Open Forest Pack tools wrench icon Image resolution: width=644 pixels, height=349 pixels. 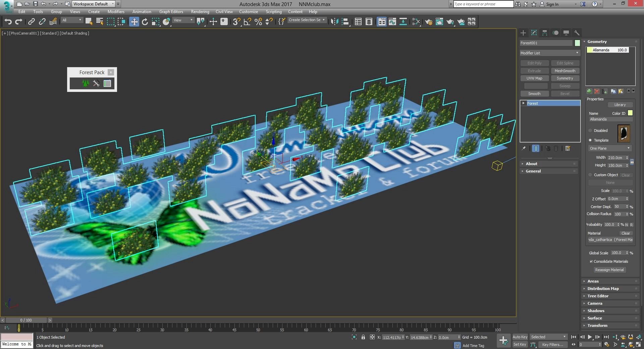click(x=96, y=83)
